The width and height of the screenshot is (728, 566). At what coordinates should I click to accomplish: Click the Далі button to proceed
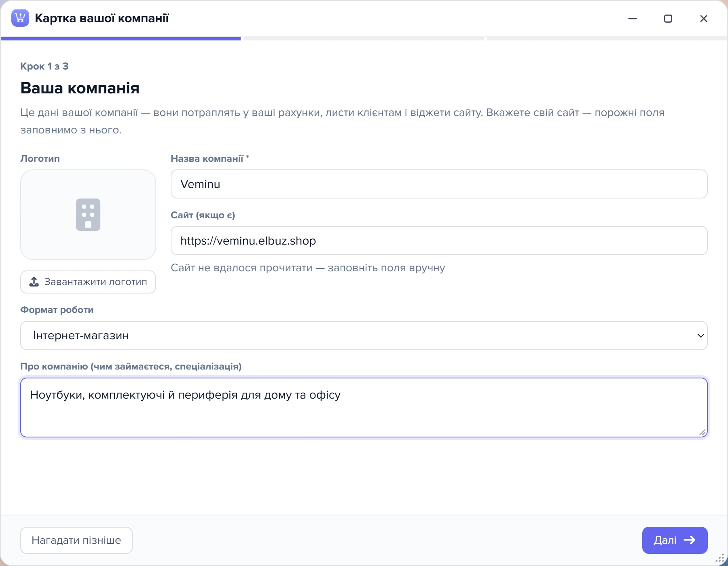click(x=675, y=540)
